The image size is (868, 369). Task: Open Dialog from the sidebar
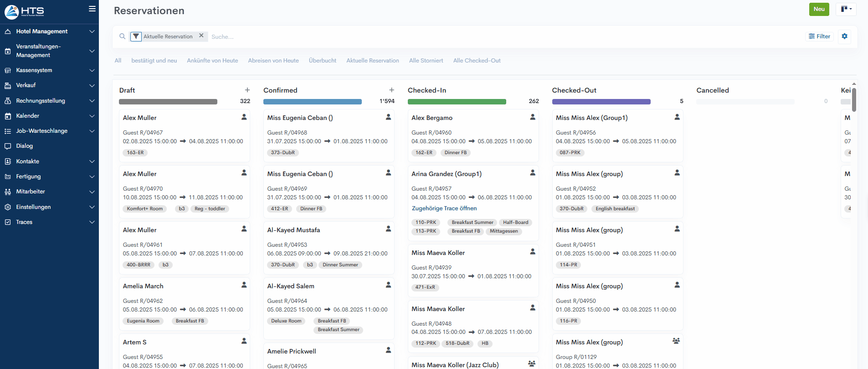pos(25,146)
